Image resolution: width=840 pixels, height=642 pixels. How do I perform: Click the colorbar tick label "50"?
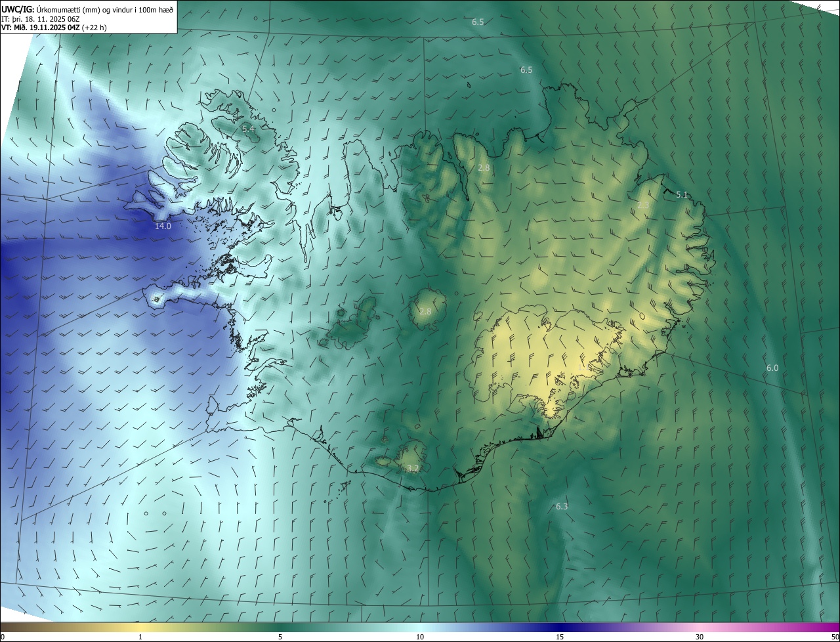point(835,637)
